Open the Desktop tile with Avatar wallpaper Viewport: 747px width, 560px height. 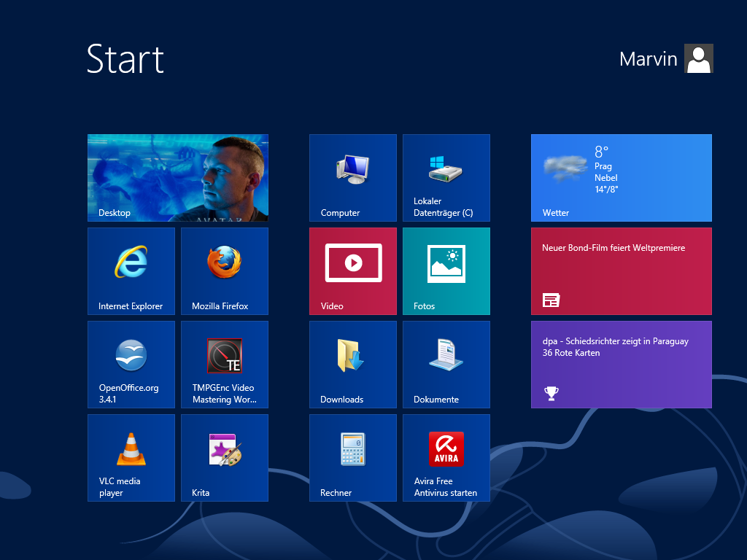tap(178, 178)
